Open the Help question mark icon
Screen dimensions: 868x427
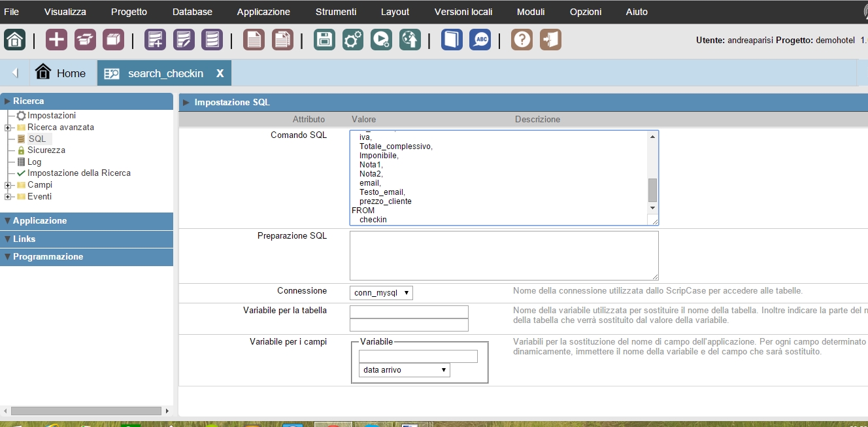(522, 40)
